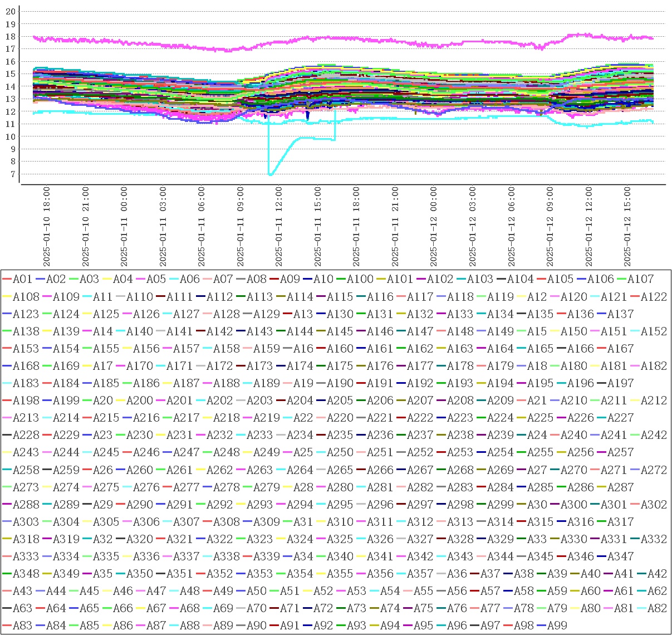Toggle series A302 in the legend
Viewport: 672px width, 635px height.
click(x=654, y=505)
